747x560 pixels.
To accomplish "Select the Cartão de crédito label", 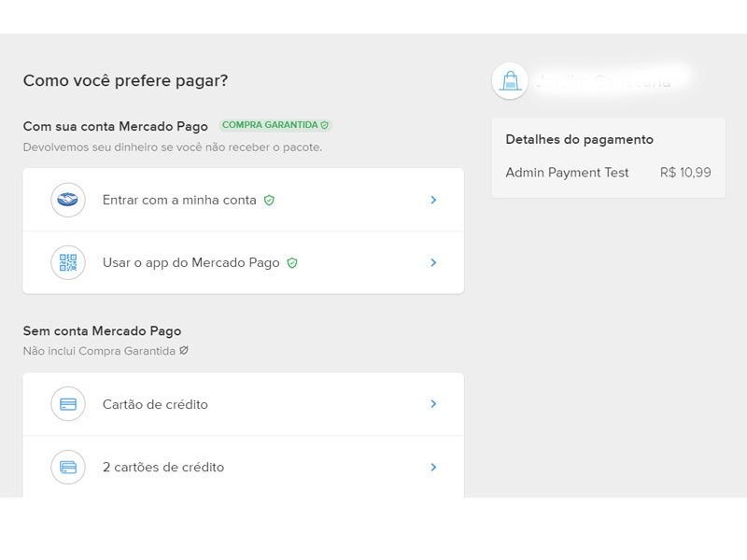I will pos(155,404).
